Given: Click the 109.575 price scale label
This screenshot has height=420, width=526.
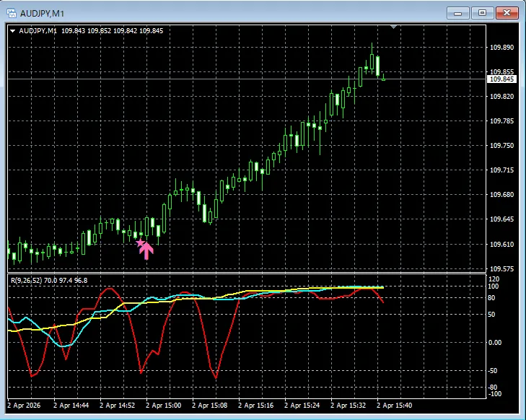Looking at the screenshot, I should [x=502, y=269].
